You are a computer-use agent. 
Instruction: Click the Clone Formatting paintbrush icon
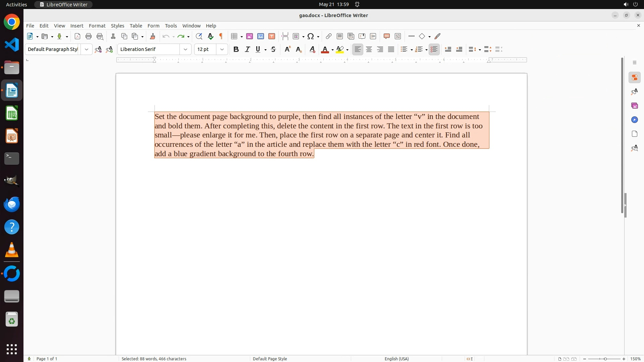click(x=153, y=36)
